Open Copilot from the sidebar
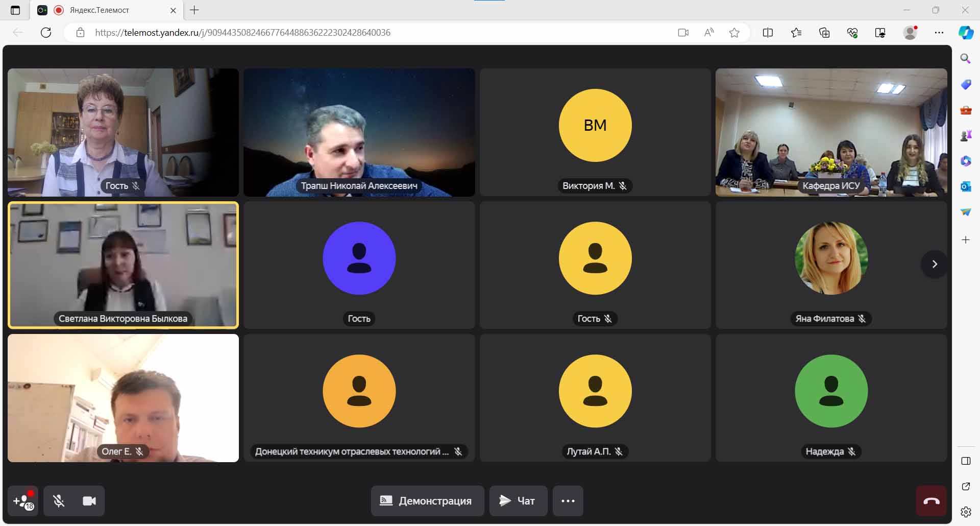Image resolution: width=980 pixels, height=526 pixels. tap(965, 33)
